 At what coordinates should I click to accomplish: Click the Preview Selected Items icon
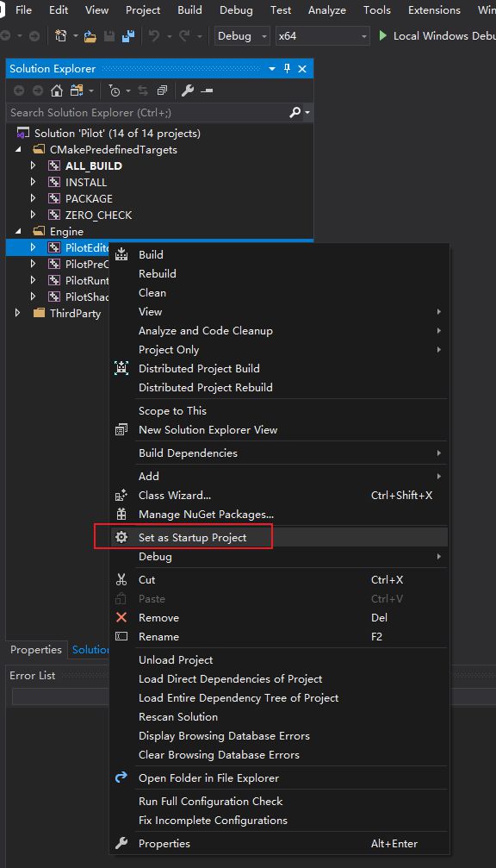(207, 91)
